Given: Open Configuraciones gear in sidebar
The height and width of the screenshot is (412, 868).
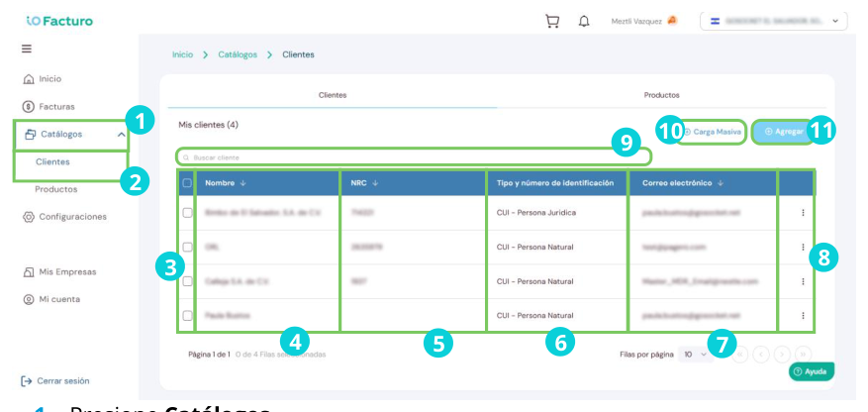Looking at the screenshot, I should point(64,217).
